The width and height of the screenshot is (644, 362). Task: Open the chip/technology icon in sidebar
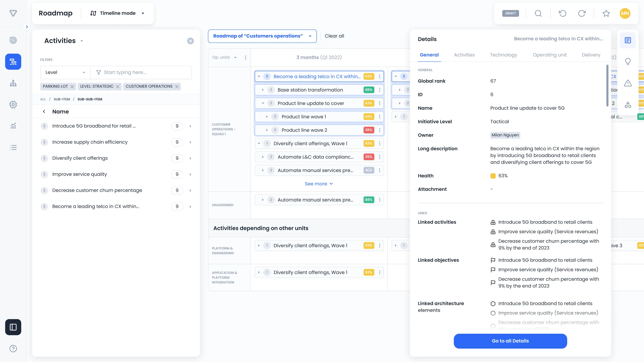click(x=13, y=105)
